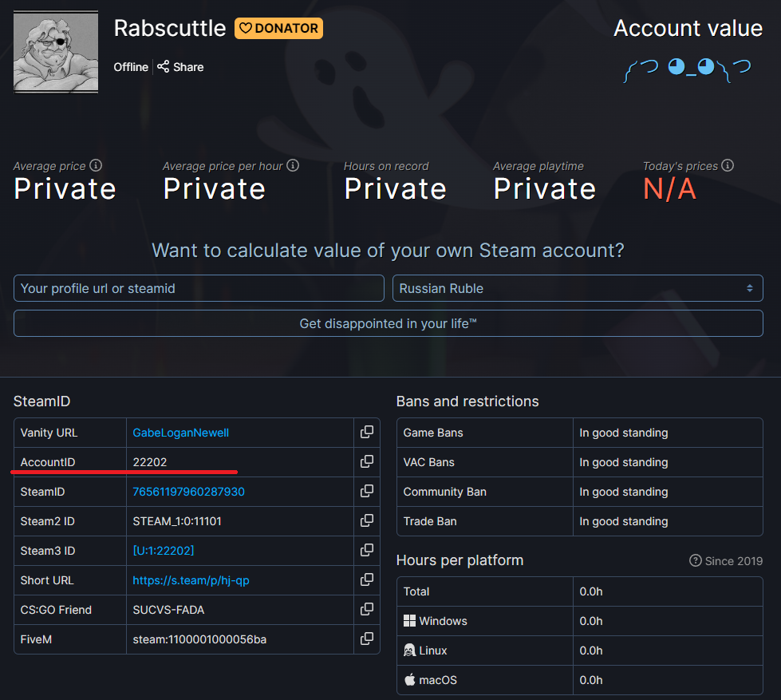Click the Hours on record Private value
The width and height of the screenshot is (781, 700).
pos(396,189)
